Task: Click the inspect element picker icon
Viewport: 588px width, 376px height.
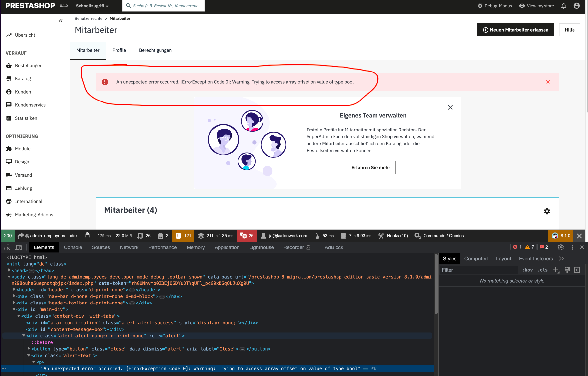Action: [7, 247]
